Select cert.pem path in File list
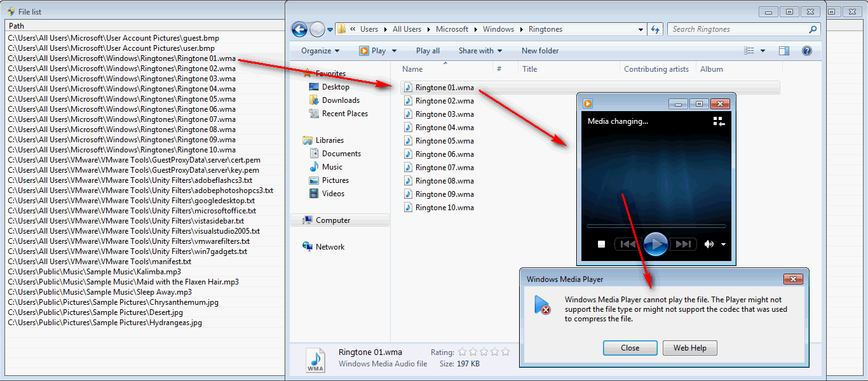 coord(134,160)
